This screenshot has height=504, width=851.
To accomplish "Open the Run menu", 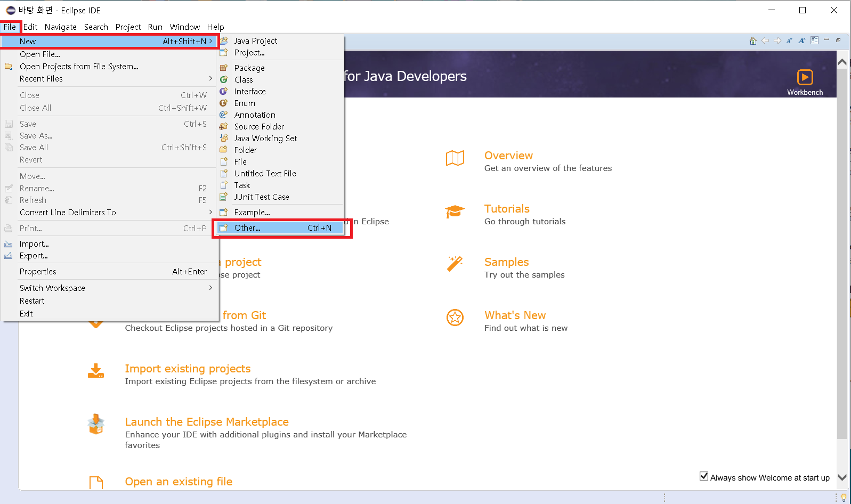I will pos(155,27).
